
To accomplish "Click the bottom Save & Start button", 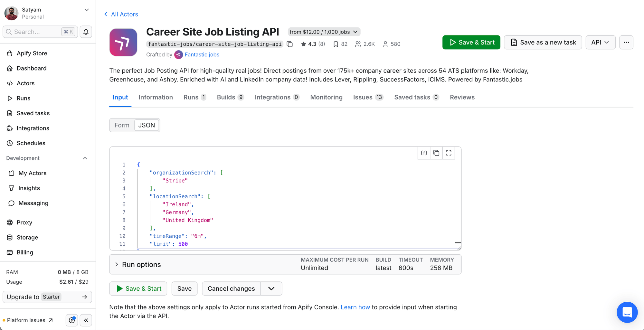I will pos(138,288).
